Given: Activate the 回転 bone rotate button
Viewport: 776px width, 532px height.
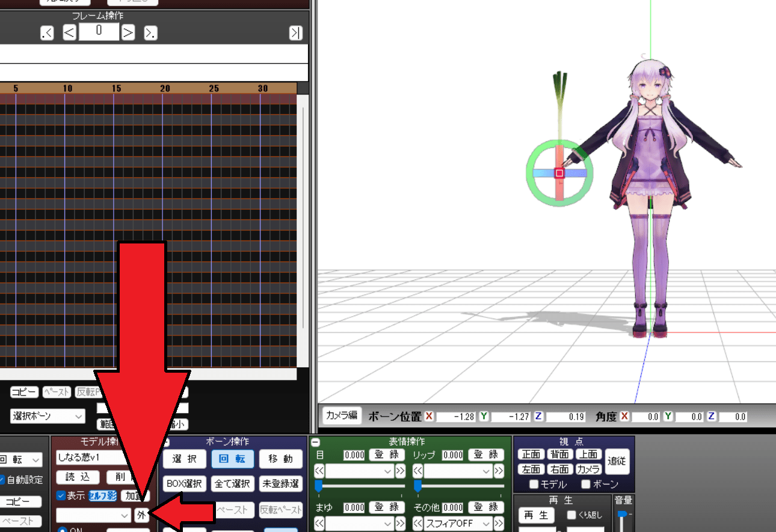Looking at the screenshot, I should [232, 459].
